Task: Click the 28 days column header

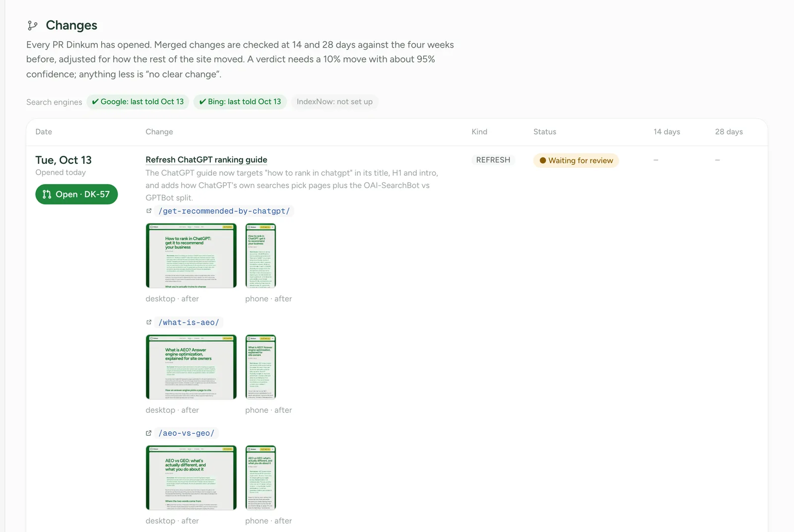Action: point(729,132)
